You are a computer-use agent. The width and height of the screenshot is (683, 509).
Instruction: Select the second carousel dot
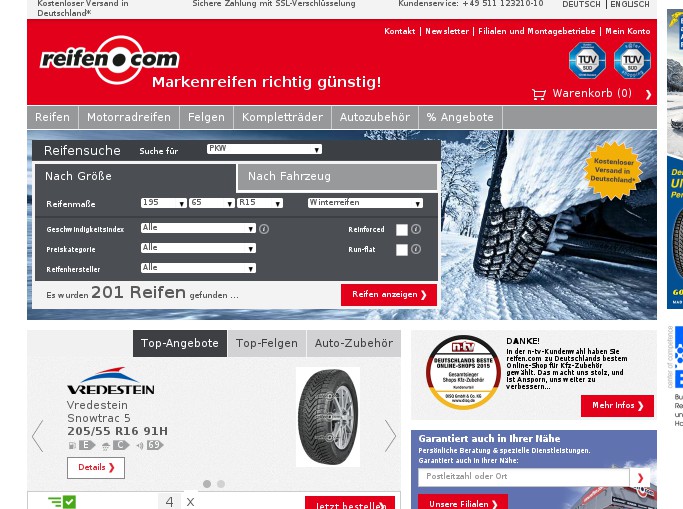tap(221, 484)
